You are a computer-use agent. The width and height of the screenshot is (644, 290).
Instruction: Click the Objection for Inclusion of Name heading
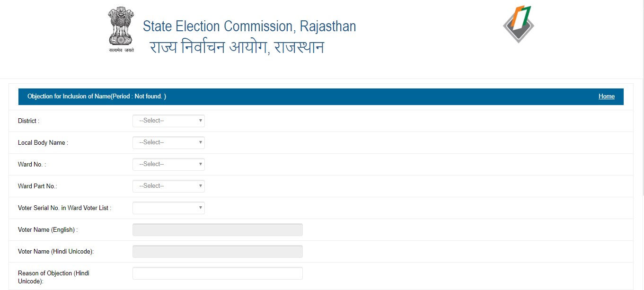tap(97, 97)
